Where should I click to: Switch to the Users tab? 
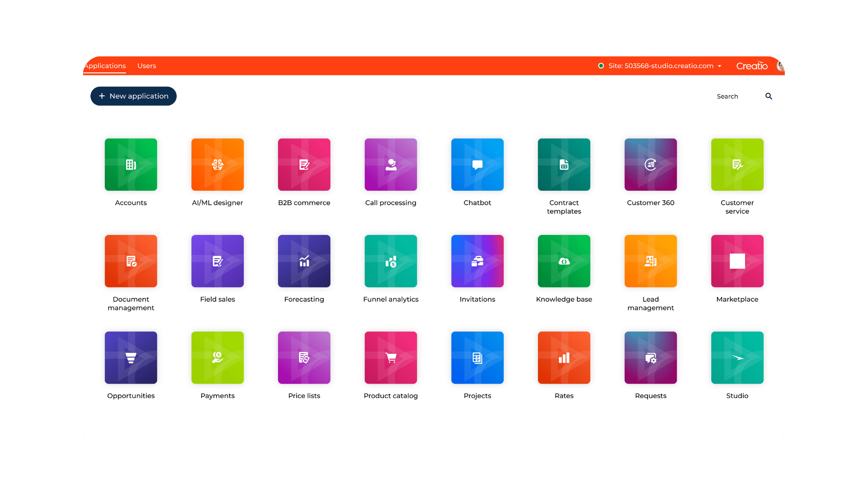[x=146, y=66]
